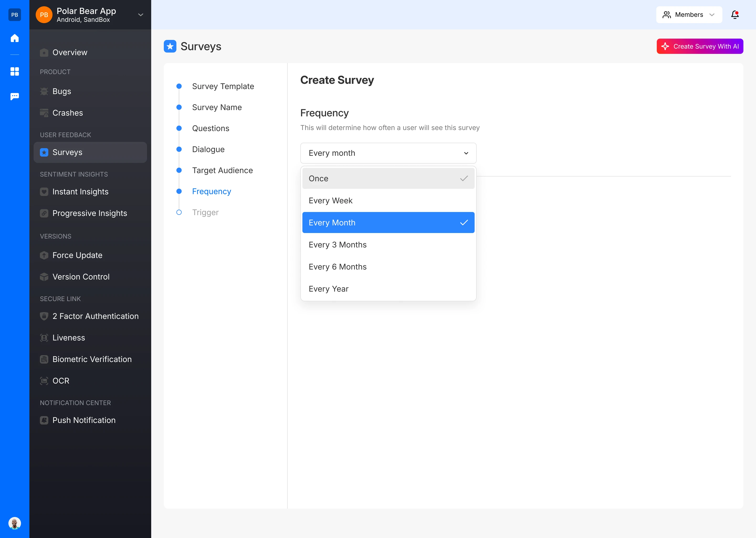Screen dimensions: 756x538
Task: Pick Every 3 Months option
Action: 388,245
